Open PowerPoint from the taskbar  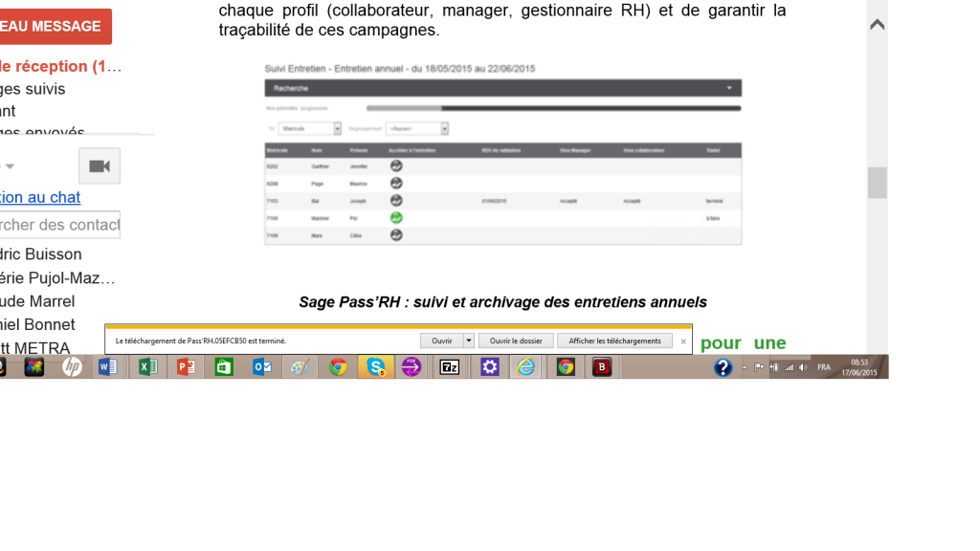[x=185, y=366]
